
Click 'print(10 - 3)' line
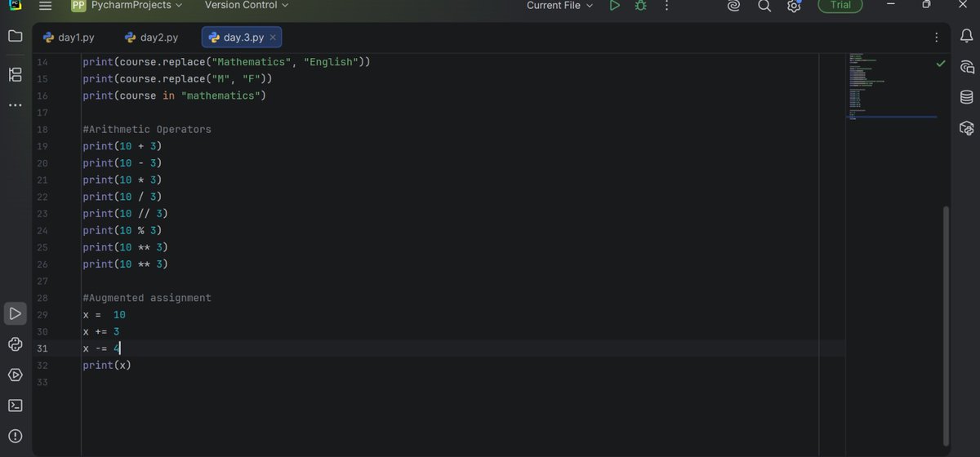(122, 163)
